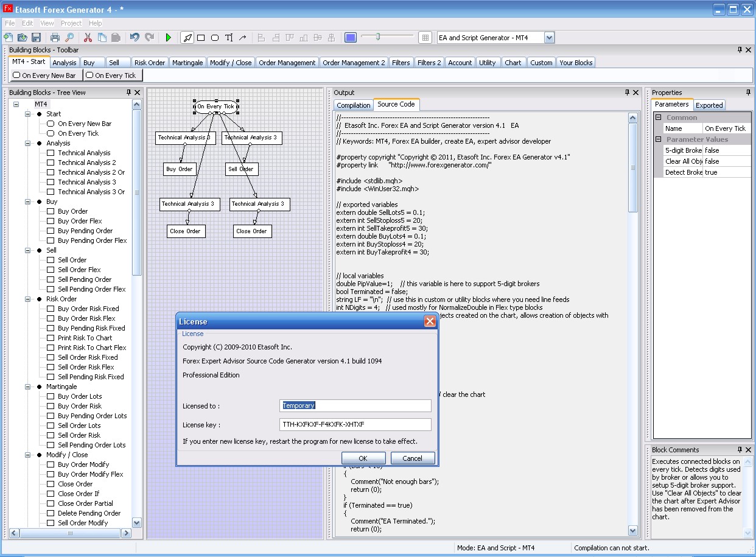Click the Save floppy disk icon
This screenshot has height=557, width=756.
pyautogui.click(x=37, y=38)
